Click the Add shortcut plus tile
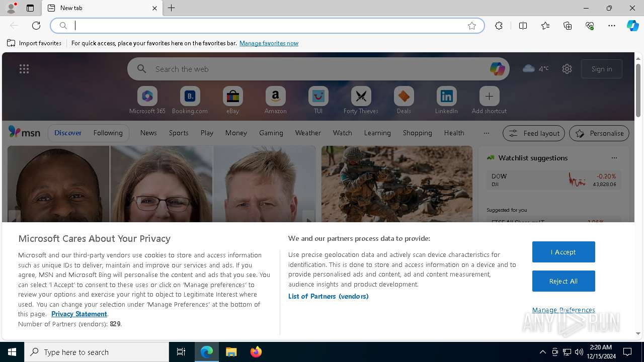 [489, 100]
